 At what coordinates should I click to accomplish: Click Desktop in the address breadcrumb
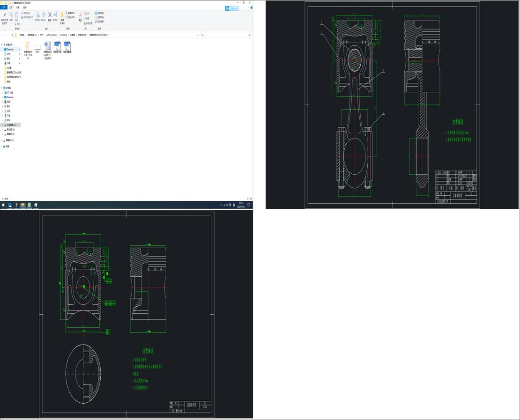coord(63,35)
